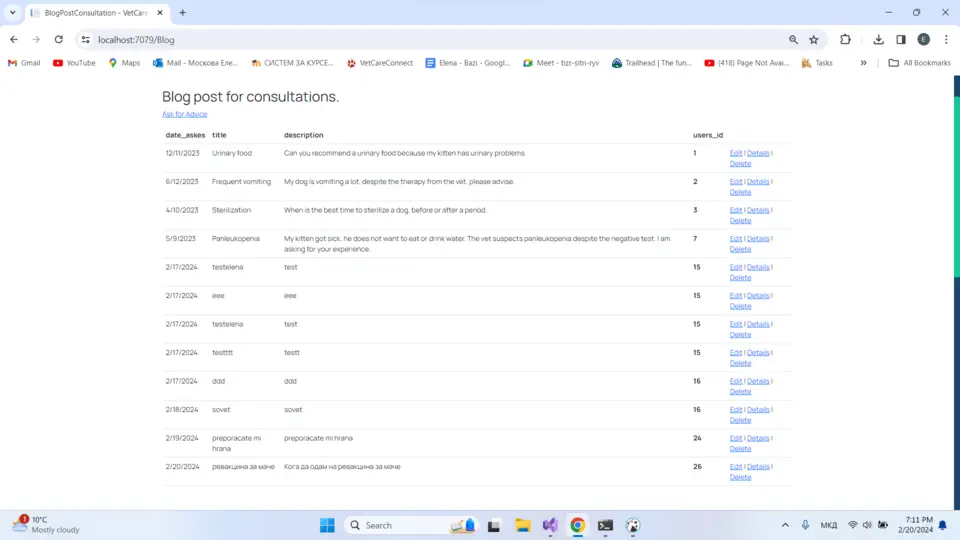Expand the tab search dropdown arrow

12,13
